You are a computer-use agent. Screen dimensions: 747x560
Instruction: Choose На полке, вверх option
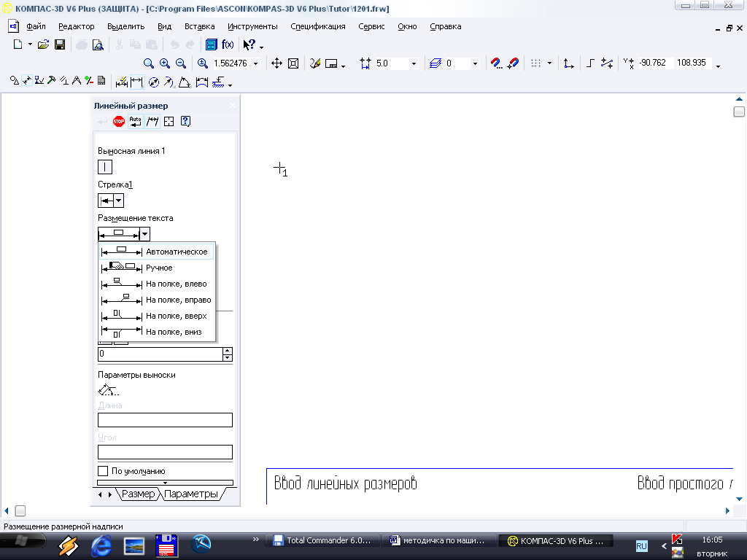157,316
